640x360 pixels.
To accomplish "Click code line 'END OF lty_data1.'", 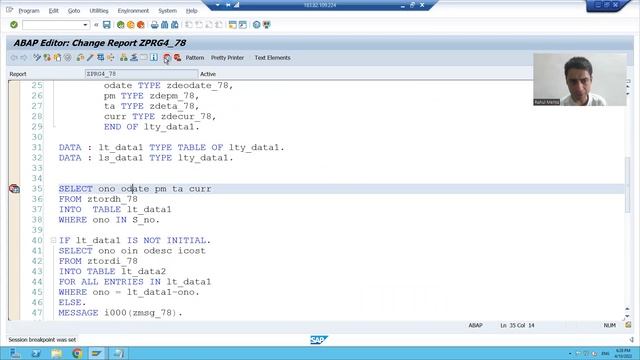I will [x=151, y=127].
